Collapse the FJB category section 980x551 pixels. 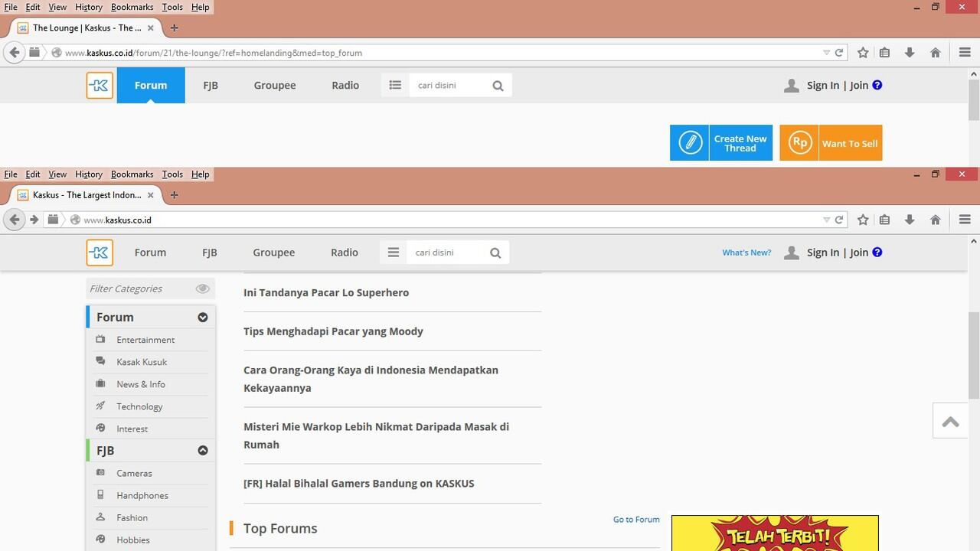click(203, 451)
